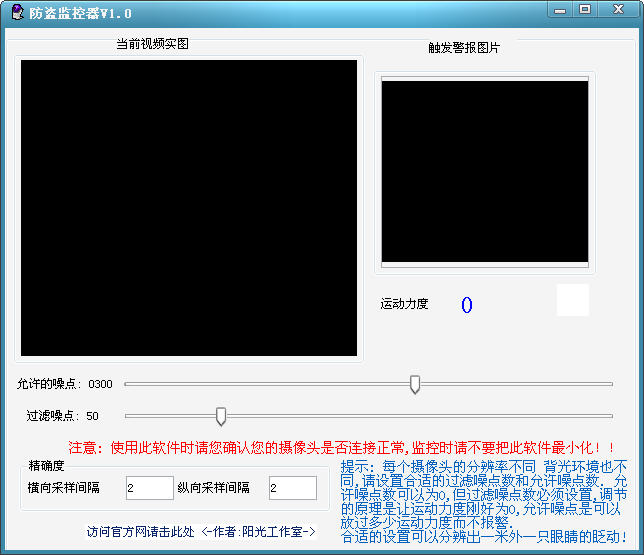Click the 过滤噪点 slider handle
644x555 pixels.
[x=221, y=416]
